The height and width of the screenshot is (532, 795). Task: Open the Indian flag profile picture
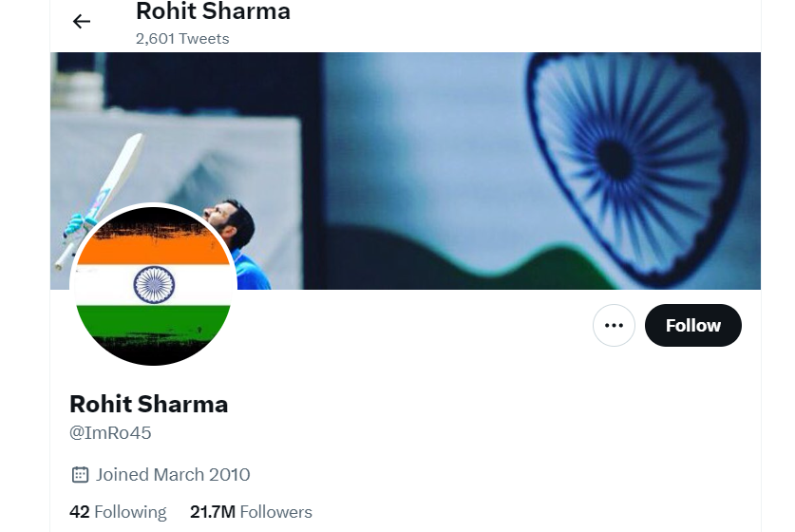coord(153,286)
